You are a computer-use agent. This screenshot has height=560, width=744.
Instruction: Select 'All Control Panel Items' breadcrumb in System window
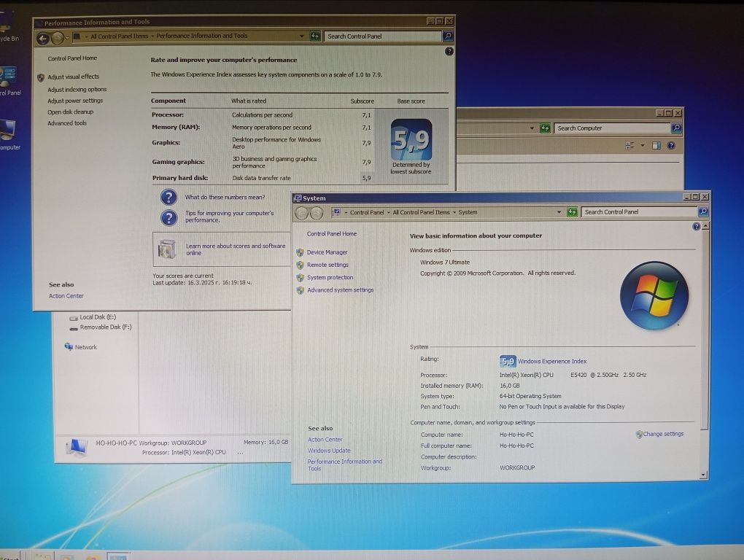point(421,212)
